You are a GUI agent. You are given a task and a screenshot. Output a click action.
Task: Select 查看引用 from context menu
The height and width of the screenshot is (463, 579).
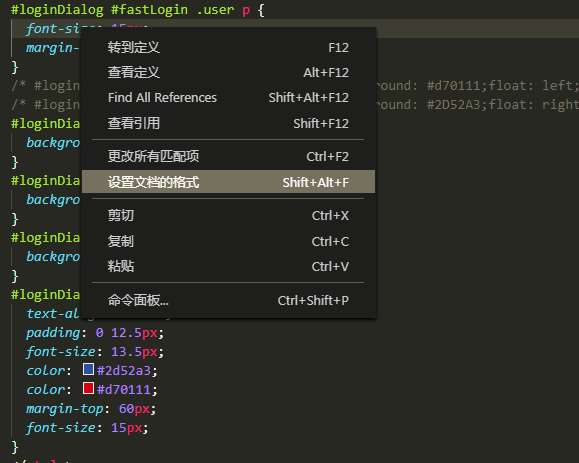228,123
